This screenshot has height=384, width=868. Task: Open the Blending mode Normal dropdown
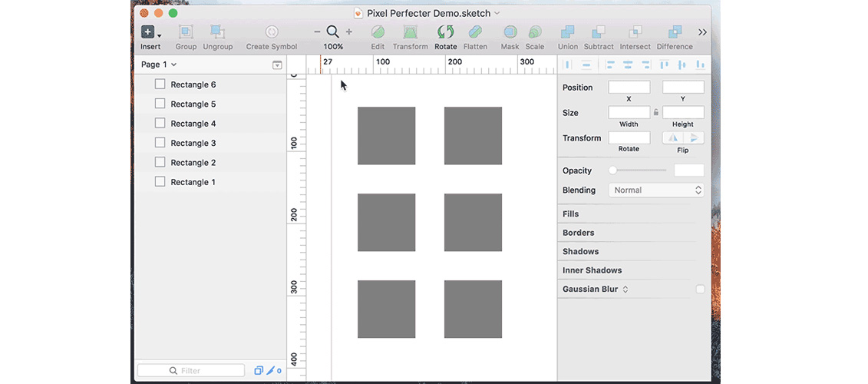pyautogui.click(x=656, y=190)
